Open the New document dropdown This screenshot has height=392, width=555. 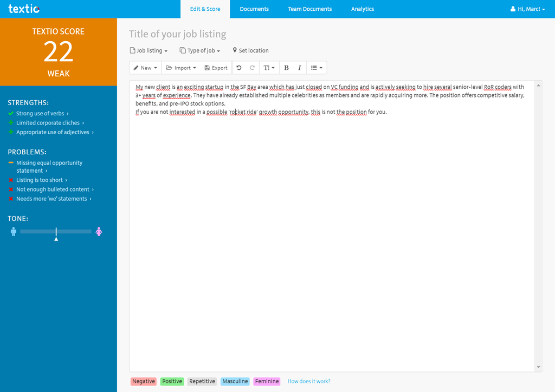click(145, 68)
